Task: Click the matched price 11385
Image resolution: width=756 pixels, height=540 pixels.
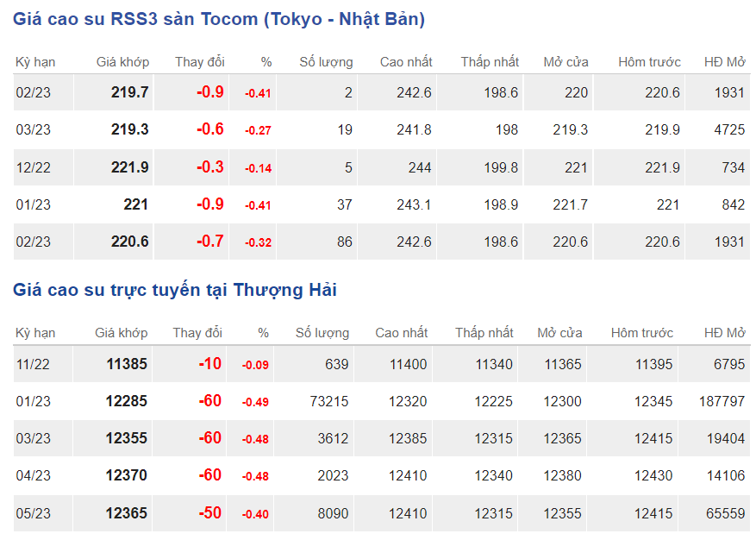Action: pos(127,364)
